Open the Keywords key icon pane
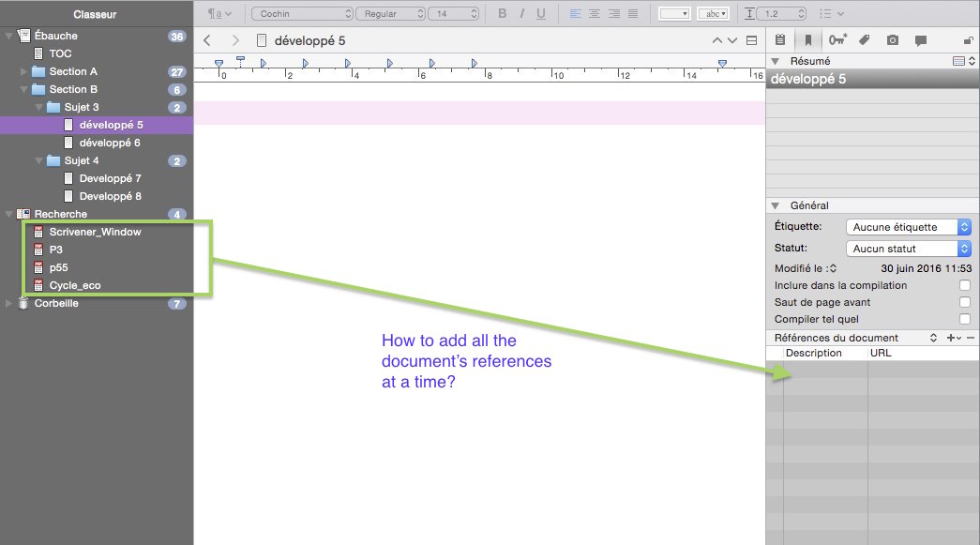 [837, 40]
